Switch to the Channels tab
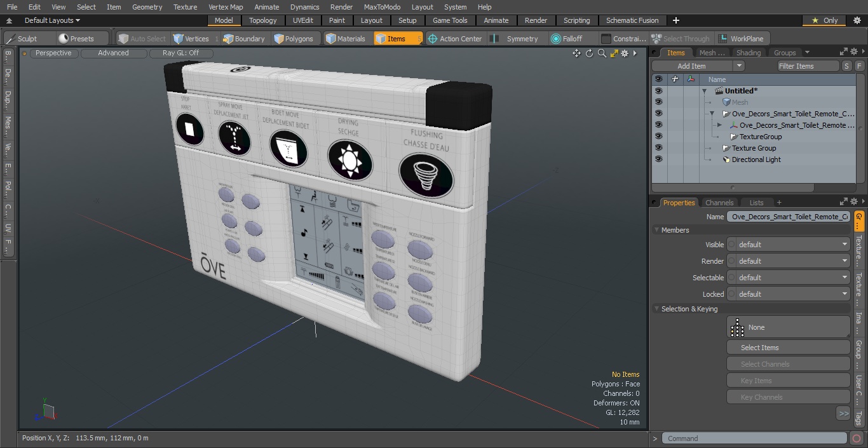 [719, 203]
